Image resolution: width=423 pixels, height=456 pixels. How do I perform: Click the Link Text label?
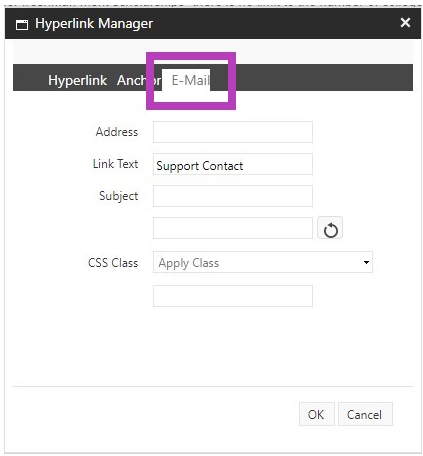point(115,164)
